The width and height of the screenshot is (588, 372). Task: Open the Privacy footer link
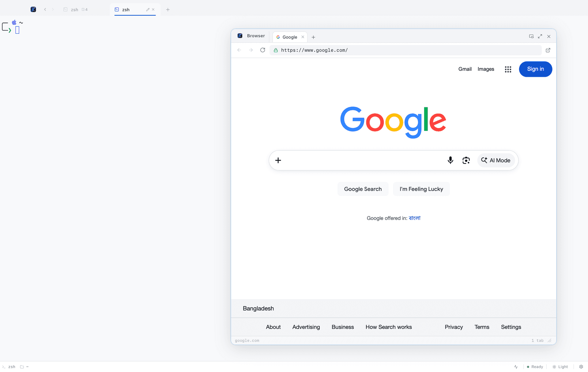point(454,327)
